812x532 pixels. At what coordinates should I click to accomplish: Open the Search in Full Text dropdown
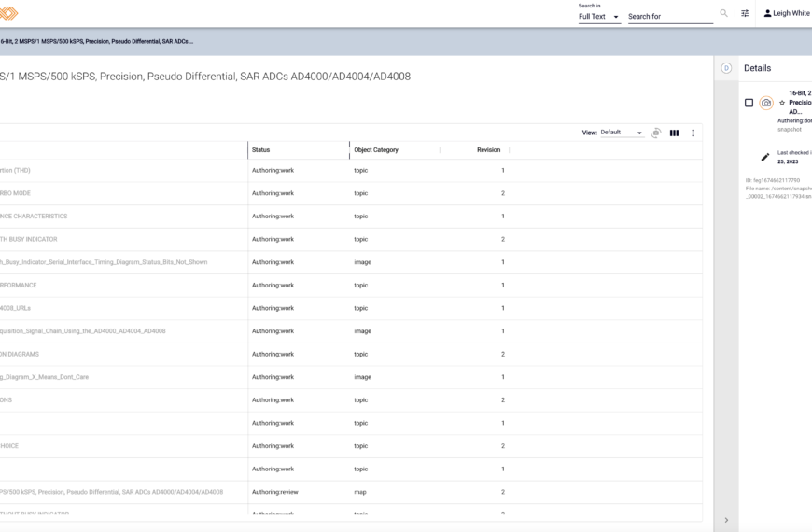(598, 17)
